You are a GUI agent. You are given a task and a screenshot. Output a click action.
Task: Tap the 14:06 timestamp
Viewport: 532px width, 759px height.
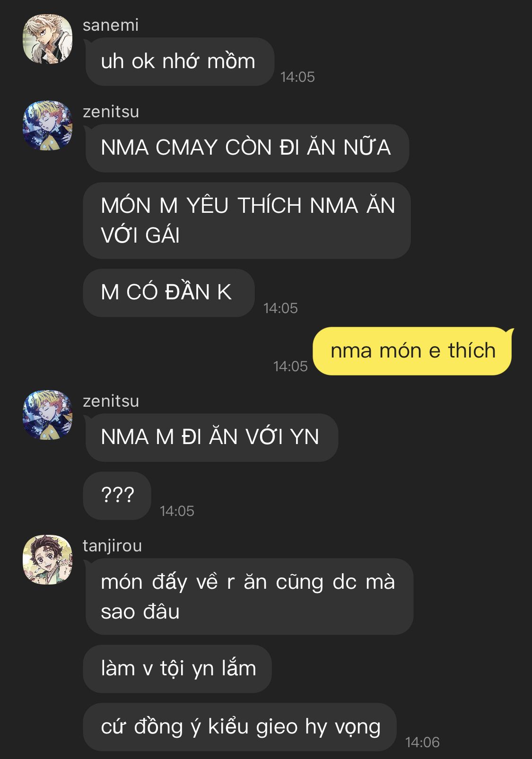pos(422,742)
